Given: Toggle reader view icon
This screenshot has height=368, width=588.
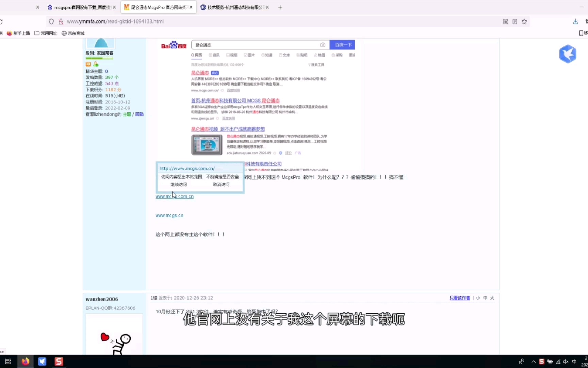Looking at the screenshot, I should pyautogui.click(x=515, y=21).
